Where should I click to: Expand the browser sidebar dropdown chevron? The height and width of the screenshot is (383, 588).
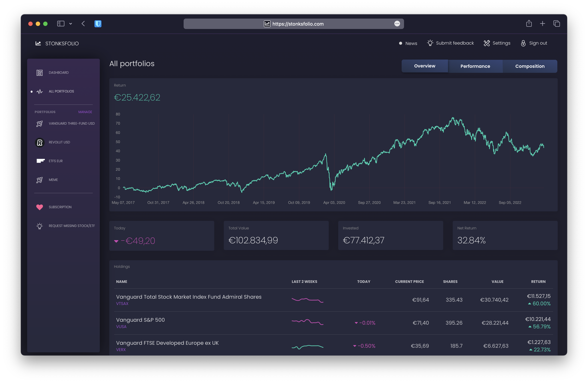pyautogui.click(x=71, y=24)
